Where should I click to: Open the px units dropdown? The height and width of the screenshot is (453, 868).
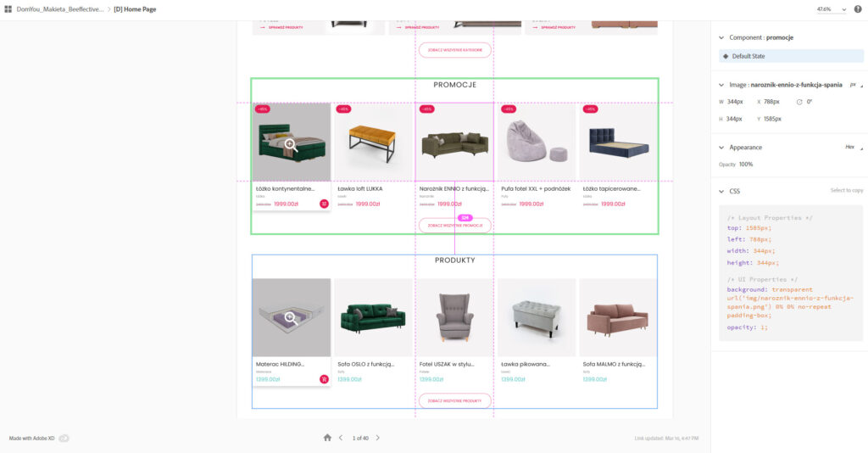856,85
